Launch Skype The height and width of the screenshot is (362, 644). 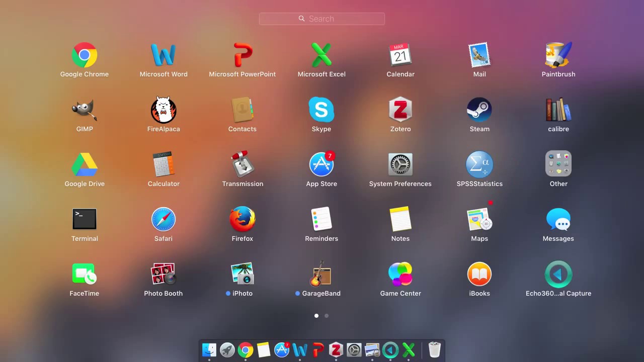[321, 110]
